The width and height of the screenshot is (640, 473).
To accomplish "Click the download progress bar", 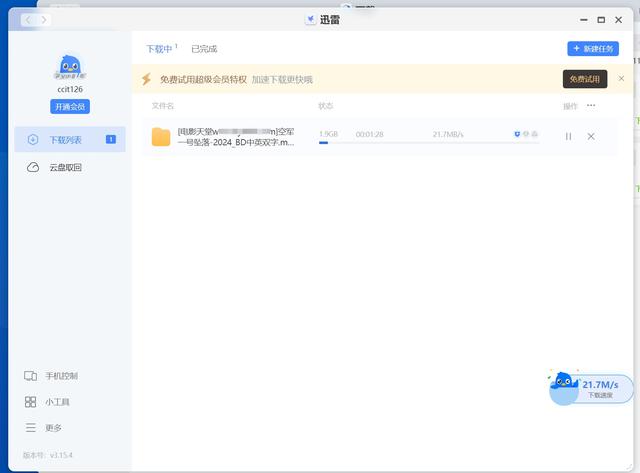I will (x=429, y=142).
